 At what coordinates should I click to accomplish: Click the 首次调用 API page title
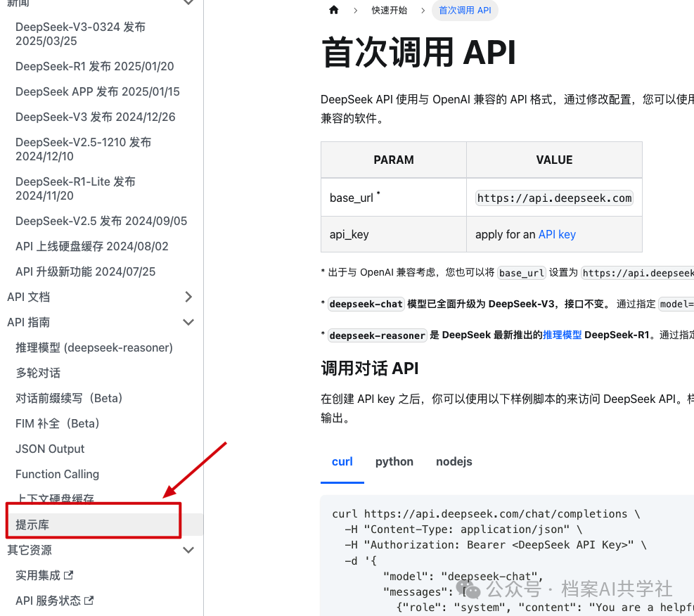click(418, 52)
